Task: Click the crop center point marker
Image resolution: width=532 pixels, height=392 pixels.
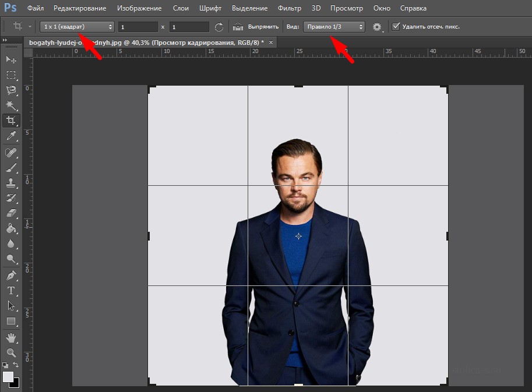Action: 298,236
